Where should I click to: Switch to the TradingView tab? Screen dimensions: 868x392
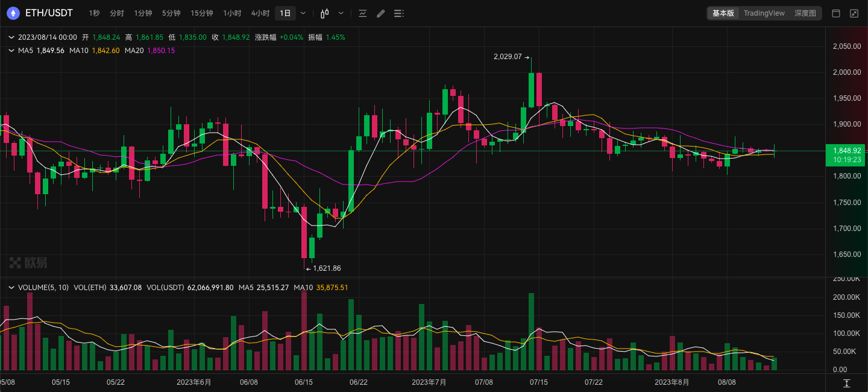pyautogui.click(x=764, y=13)
